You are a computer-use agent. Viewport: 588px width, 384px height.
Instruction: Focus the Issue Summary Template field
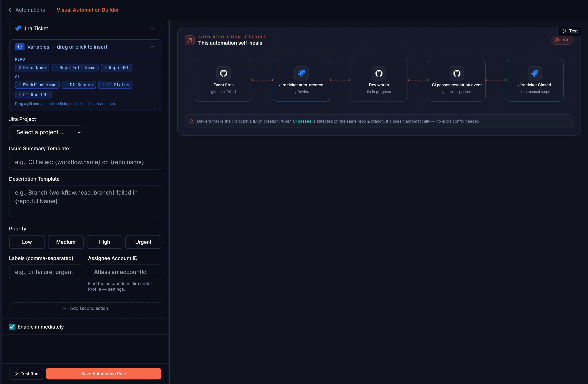85,162
